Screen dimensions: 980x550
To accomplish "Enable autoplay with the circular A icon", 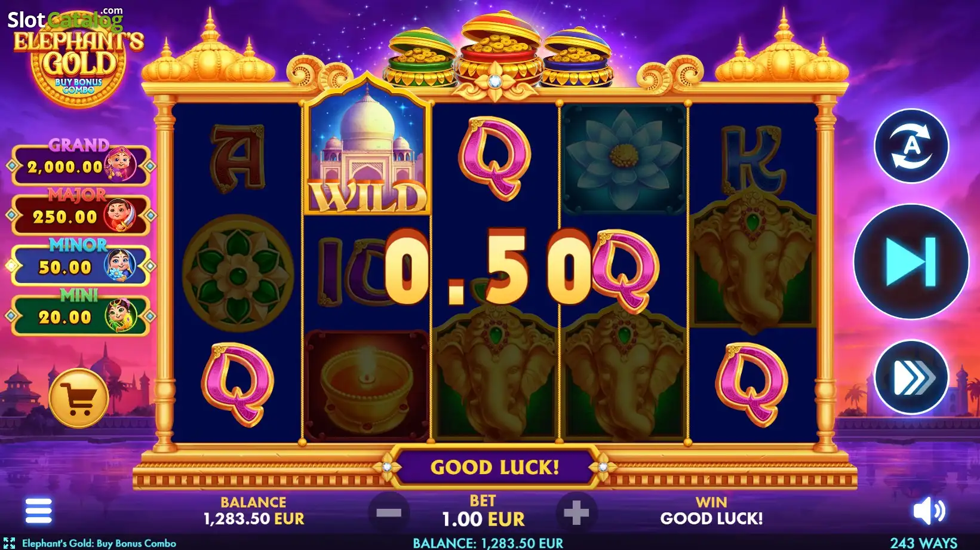I will (x=911, y=146).
